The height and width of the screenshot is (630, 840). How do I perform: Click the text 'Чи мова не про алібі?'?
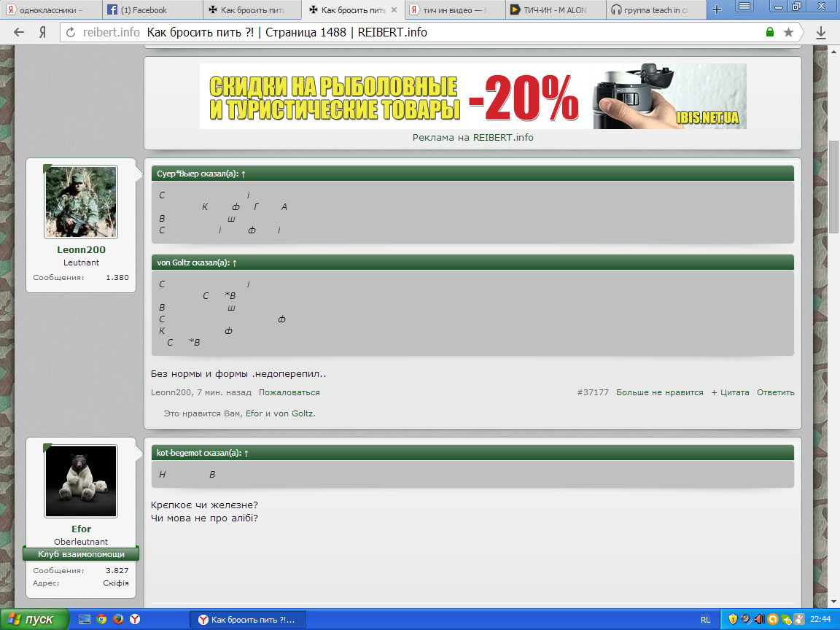205,518
